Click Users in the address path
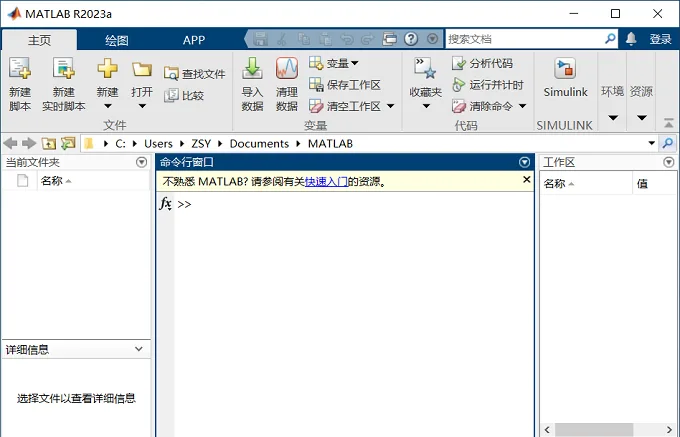The width and height of the screenshot is (680, 437). click(x=158, y=143)
